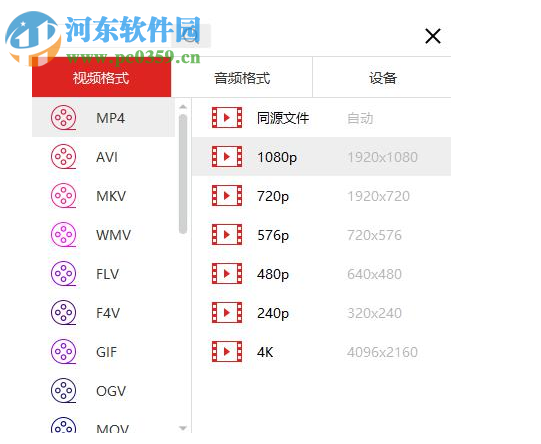Click the MKV film reel icon

pos(63,196)
